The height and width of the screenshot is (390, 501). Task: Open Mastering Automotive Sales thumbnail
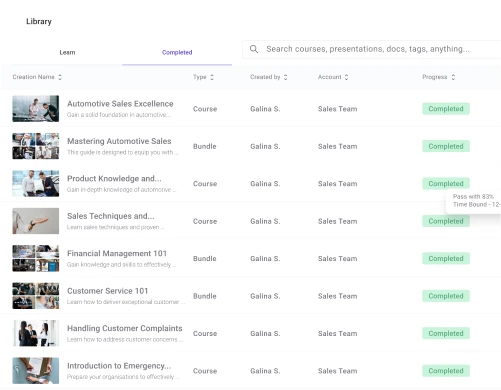36,146
